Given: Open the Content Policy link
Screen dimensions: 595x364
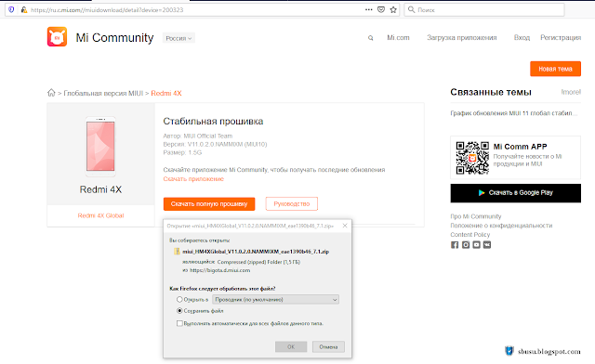Looking at the screenshot, I should tap(470, 234).
